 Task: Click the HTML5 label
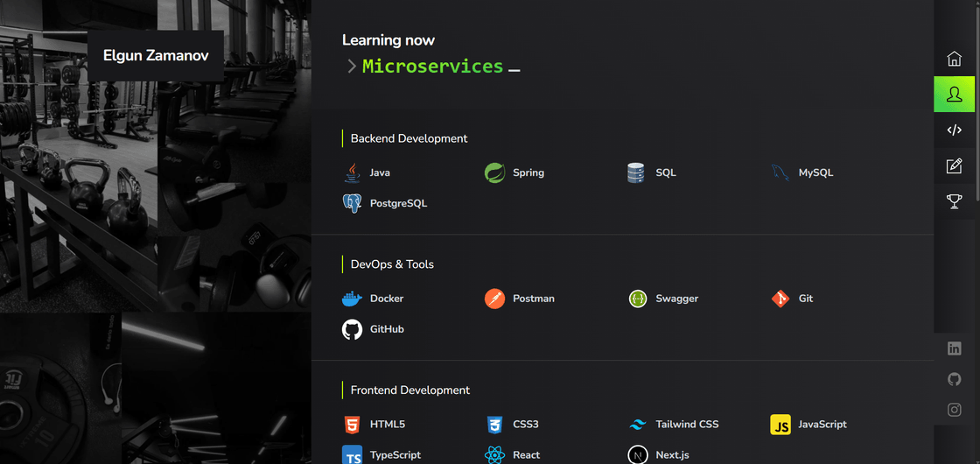pyautogui.click(x=388, y=425)
